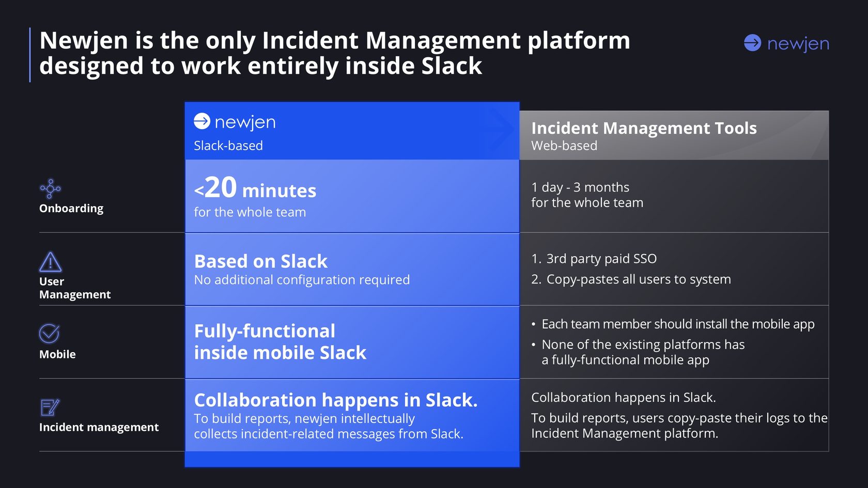Viewport: 868px width, 488px height.
Task: Click the 'Based on Slack' heading
Action: [261, 261]
